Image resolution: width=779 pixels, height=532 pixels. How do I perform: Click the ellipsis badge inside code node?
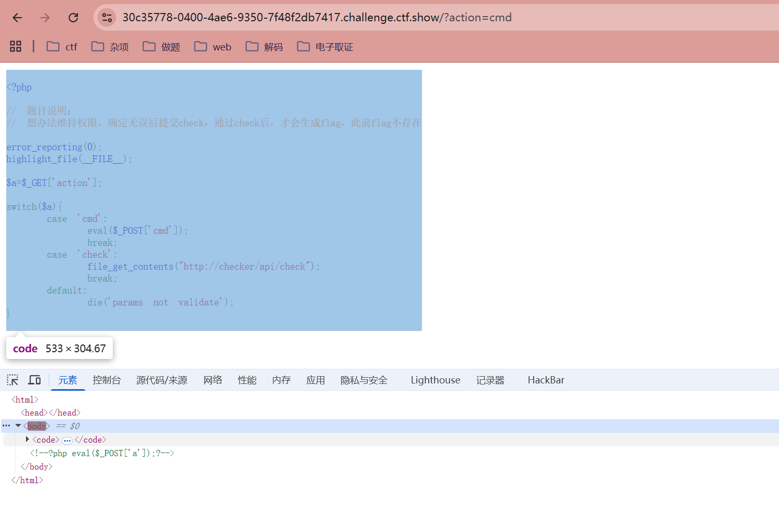pos(67,440)
